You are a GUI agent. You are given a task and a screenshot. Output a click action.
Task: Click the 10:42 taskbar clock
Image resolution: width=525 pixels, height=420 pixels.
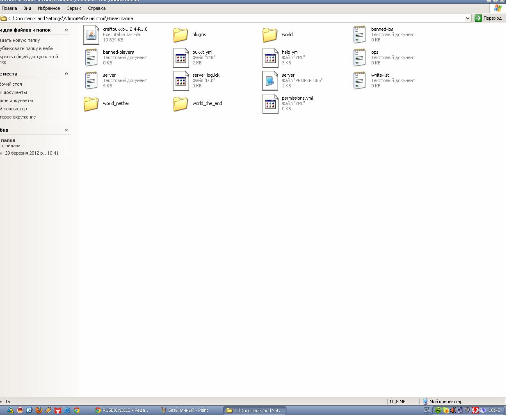[x=494, y=410]
